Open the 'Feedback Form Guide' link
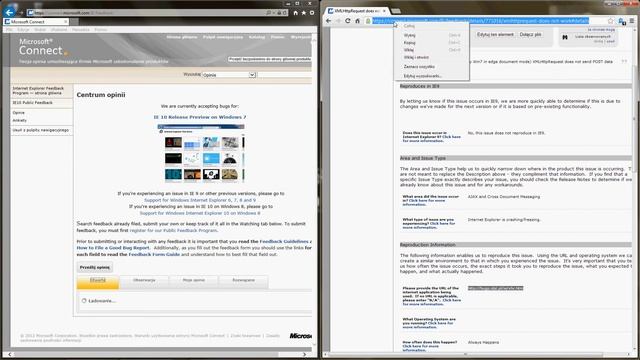Image resolution: width=640 pixels, height=360 pixels. pyautogui.click(x=154, y=254)
